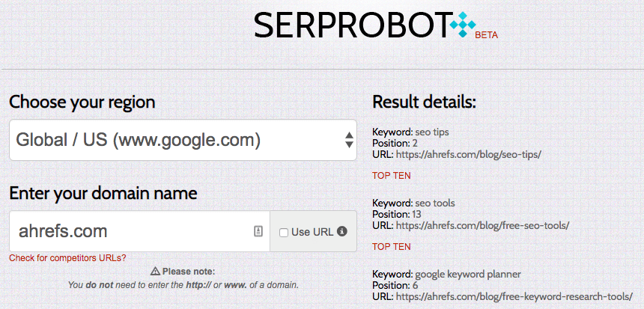The height and width of the screenshot is (309, 644).
Task: Click the up-down arrows on region selector
Action: click(349, 140)
